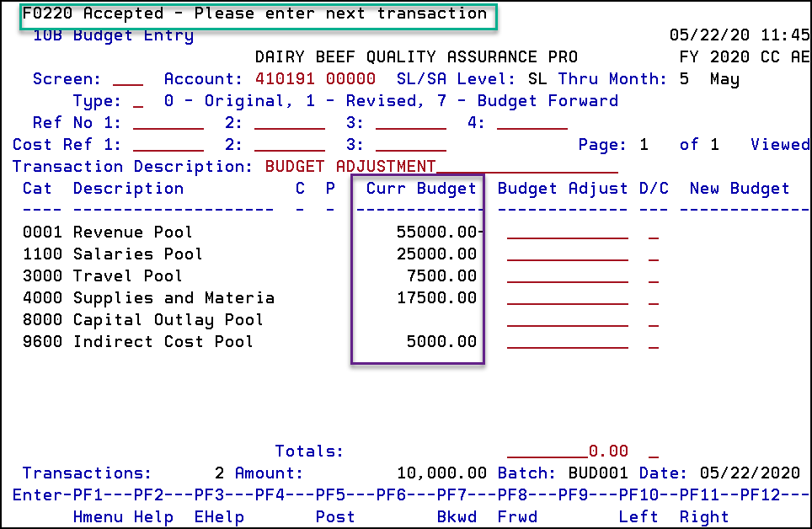Viewport: 812px width, 529px height.
Task: Click the Screen input field
Action: click(x=128, y=80)
